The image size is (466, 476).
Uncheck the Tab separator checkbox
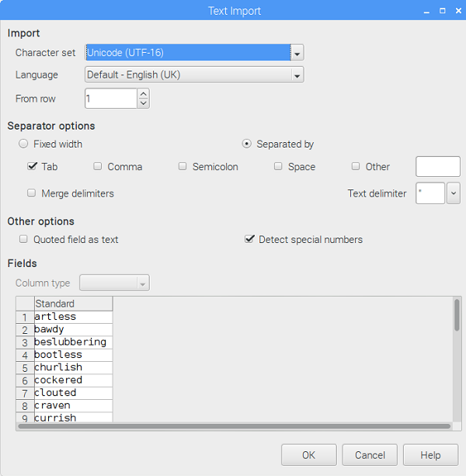32,166
